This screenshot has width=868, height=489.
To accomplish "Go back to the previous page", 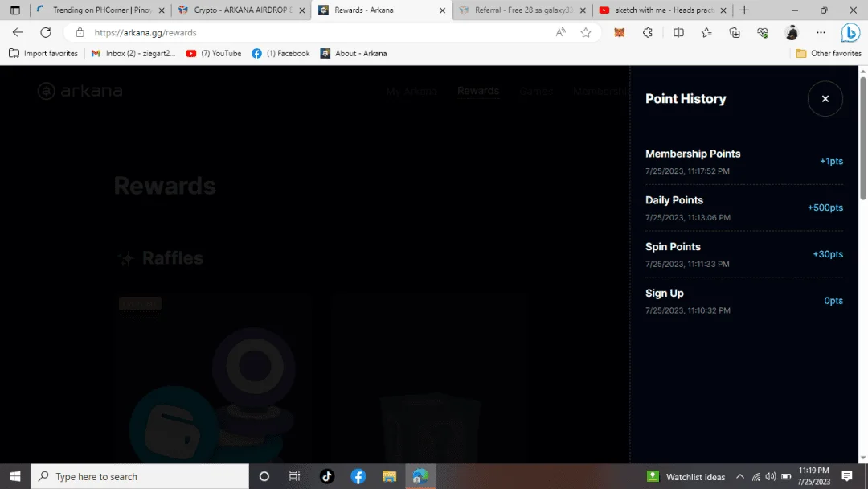I will (x=18, y=33).
